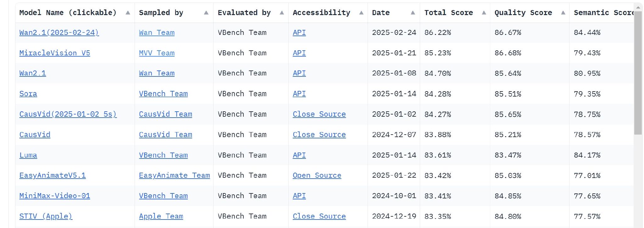Click the vertical table scrollbar thumb
Image resolution: width=644 pixels, height=228 pixels.
tap(638, 73)
